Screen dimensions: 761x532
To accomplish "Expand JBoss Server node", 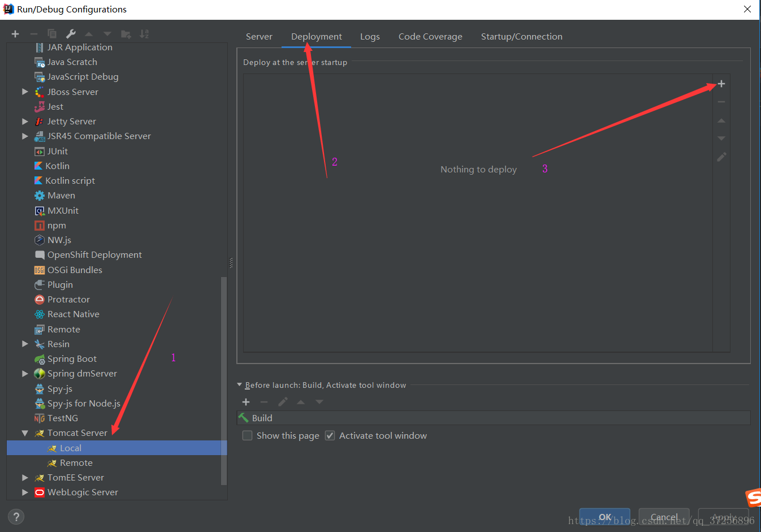I will pos(25,92).
